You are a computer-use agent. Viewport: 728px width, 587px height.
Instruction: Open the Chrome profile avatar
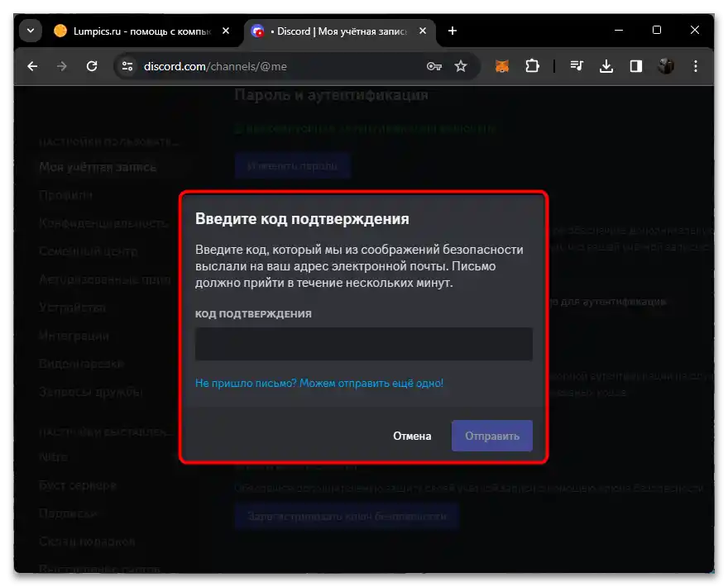coord(666,66)
